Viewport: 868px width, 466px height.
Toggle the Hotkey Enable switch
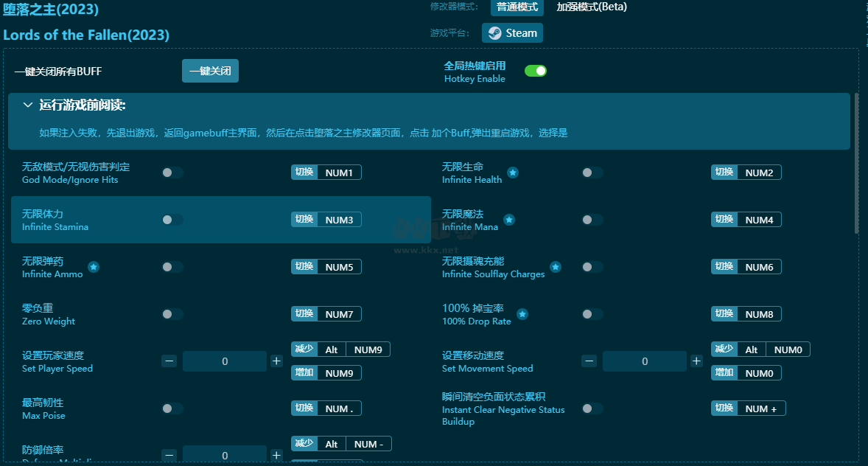[535, 71]
